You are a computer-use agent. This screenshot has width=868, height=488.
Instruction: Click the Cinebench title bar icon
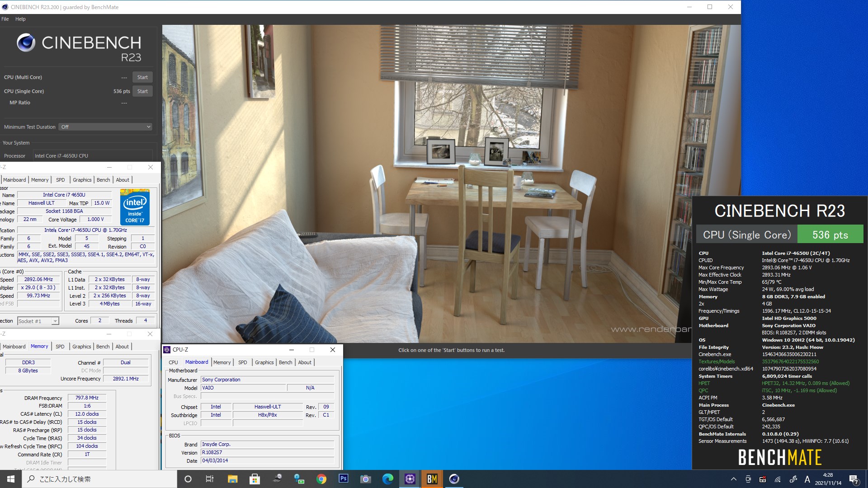5,7
